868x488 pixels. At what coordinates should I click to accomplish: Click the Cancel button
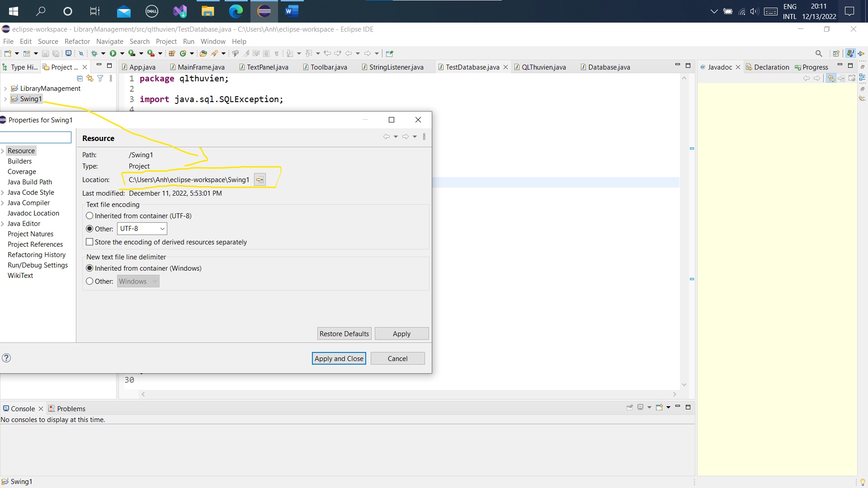[397, 358]
